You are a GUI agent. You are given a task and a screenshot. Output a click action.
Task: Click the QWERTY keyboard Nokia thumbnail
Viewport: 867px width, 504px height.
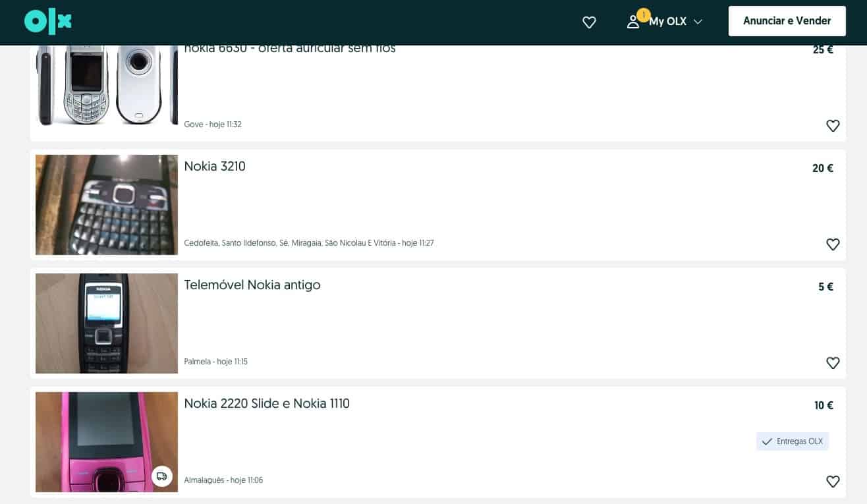coord(106,205)
